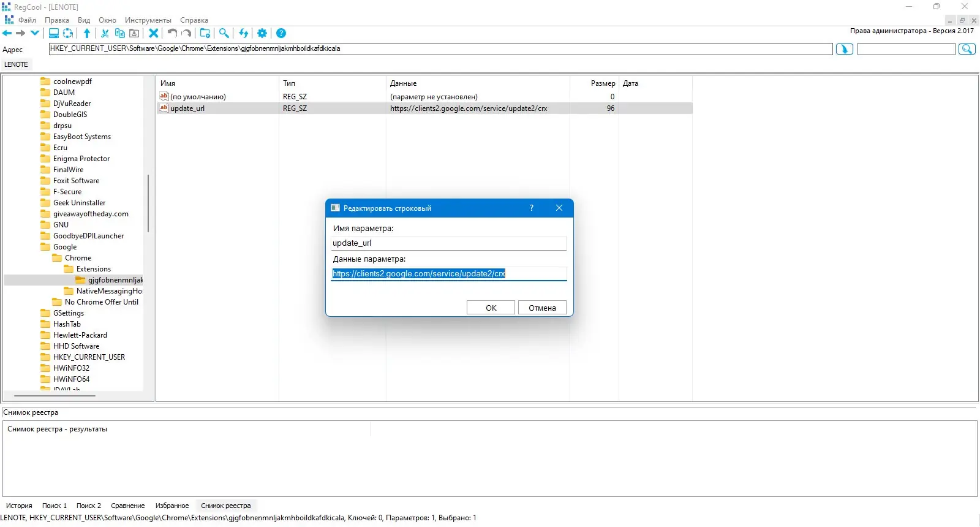Select the Extensions key in the tree
Image resolution: width=980 pixels, height=527 pixels.
pyautogui.click(x=94, y=269)
